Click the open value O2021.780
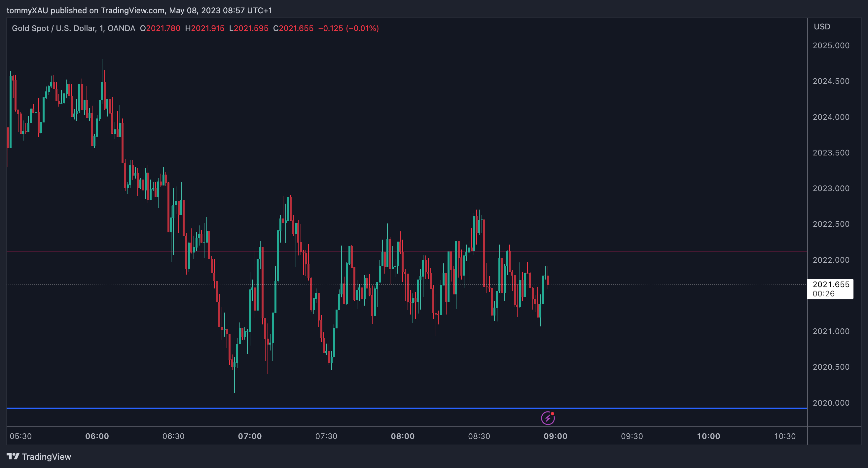Screen dimensions: 868x468 pos(160,28)
